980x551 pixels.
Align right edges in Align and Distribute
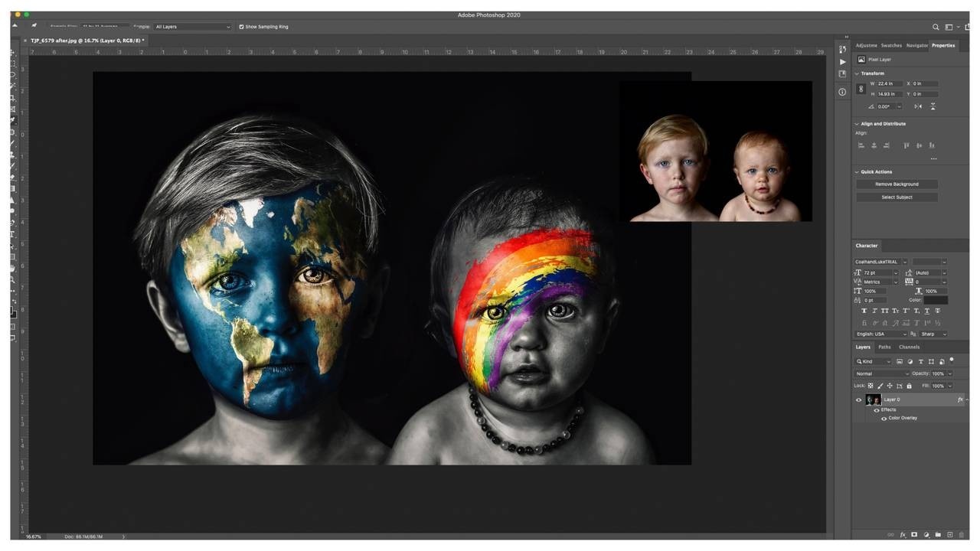tap(887, 145)
